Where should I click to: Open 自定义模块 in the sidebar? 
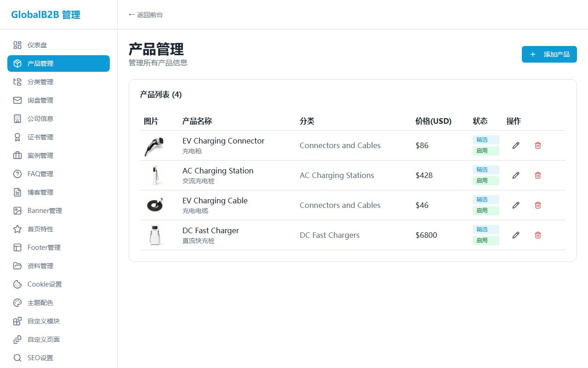[x=58, y=321]
